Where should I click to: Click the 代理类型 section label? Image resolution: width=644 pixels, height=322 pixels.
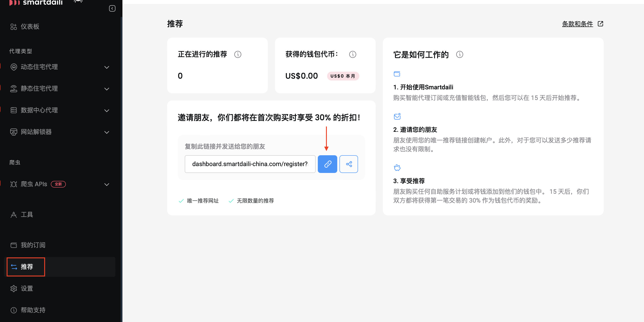coord(21,51)
